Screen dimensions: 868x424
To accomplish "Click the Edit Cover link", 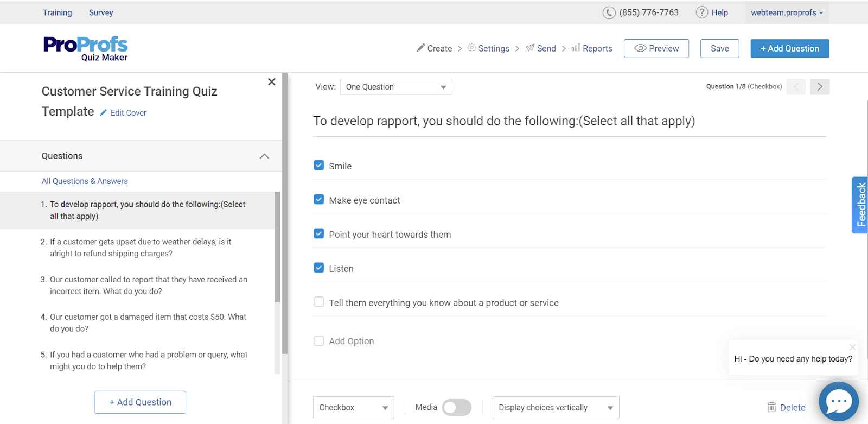I will click(129, 113).
